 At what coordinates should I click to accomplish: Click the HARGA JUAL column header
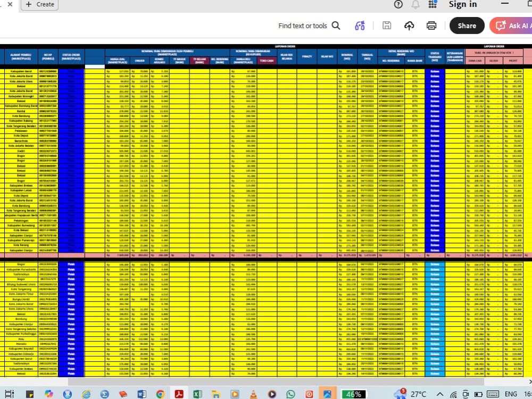[x=118, y=61]
